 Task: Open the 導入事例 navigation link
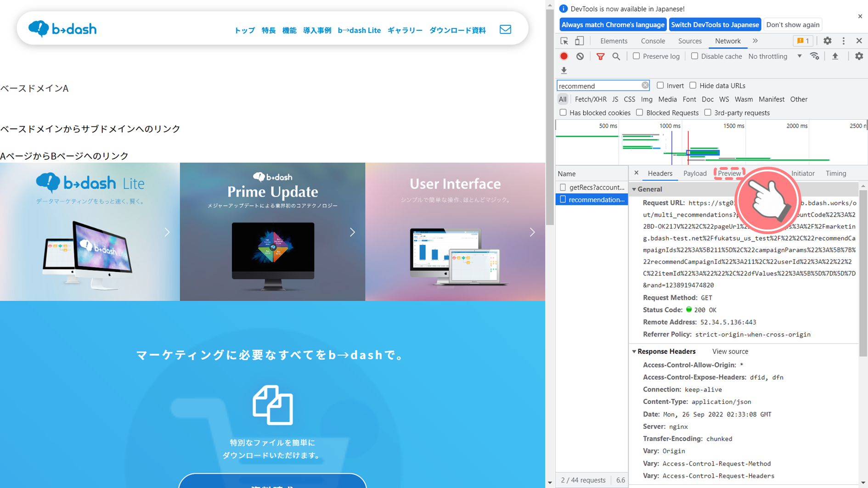[x=317, y=30]
